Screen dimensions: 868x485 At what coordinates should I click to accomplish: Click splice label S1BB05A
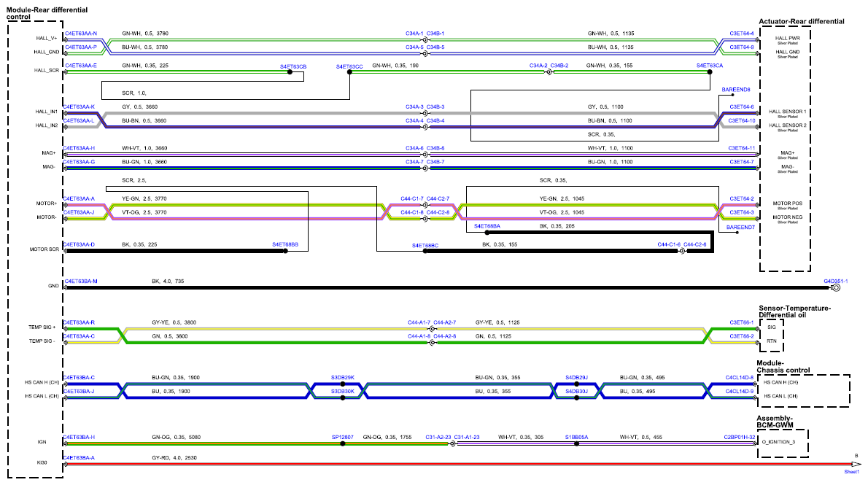pyautogui.click(x=576, y=438)
